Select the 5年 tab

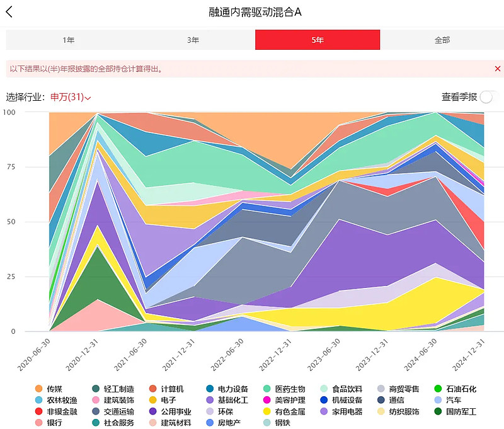click(318, 40)
